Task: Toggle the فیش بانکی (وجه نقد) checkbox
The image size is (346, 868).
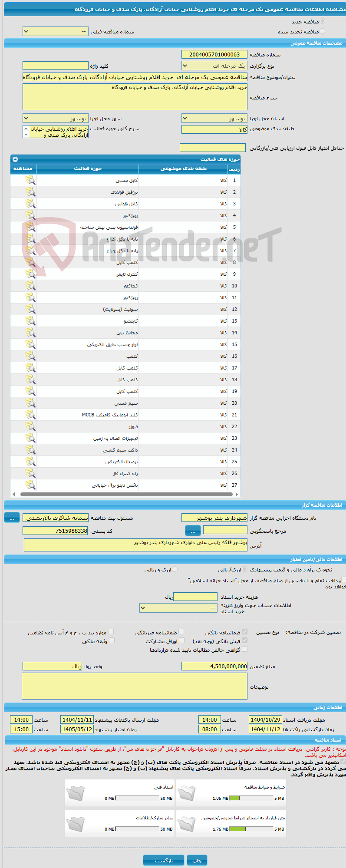Action: coord(245,640)
